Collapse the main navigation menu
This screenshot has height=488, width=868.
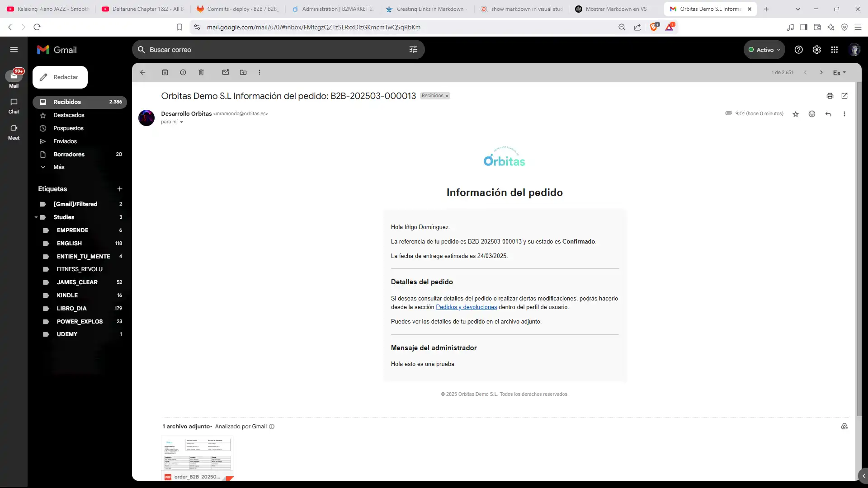pyautogui.click(x=14, y=50)
